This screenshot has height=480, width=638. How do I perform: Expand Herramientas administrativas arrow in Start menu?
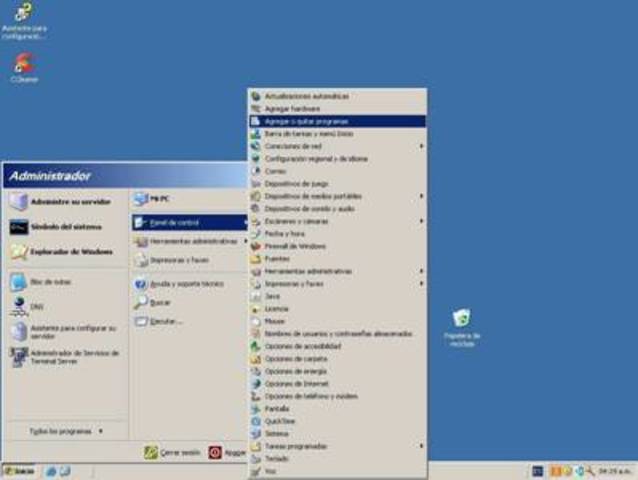click(245, 241)
